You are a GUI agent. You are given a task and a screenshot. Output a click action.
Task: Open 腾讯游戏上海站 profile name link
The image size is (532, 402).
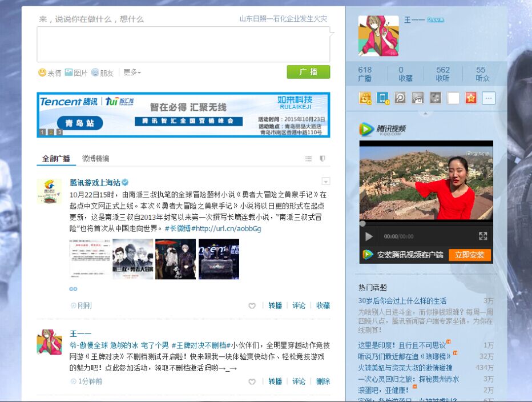[x=95, y=183]
